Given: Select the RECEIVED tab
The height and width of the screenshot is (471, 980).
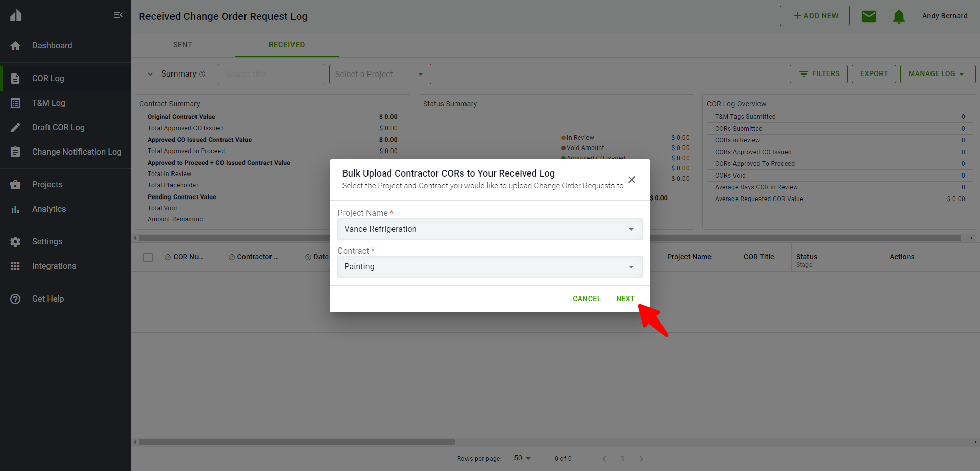Looking at the screenshot, I should [286, 45].
